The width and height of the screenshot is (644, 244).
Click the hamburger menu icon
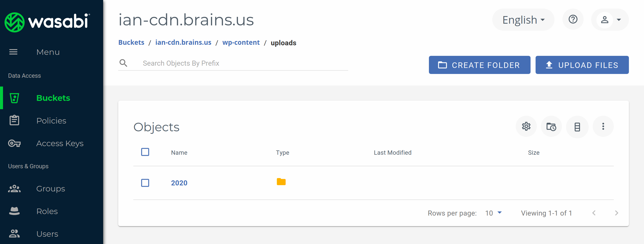coord(13,52)
